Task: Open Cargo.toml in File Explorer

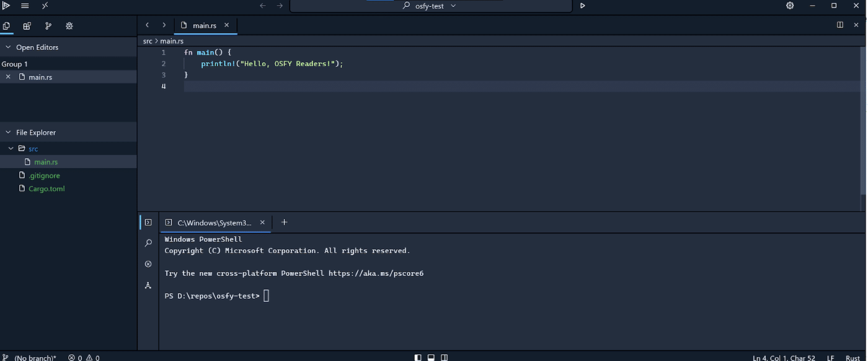Action: tap(46, 189)
